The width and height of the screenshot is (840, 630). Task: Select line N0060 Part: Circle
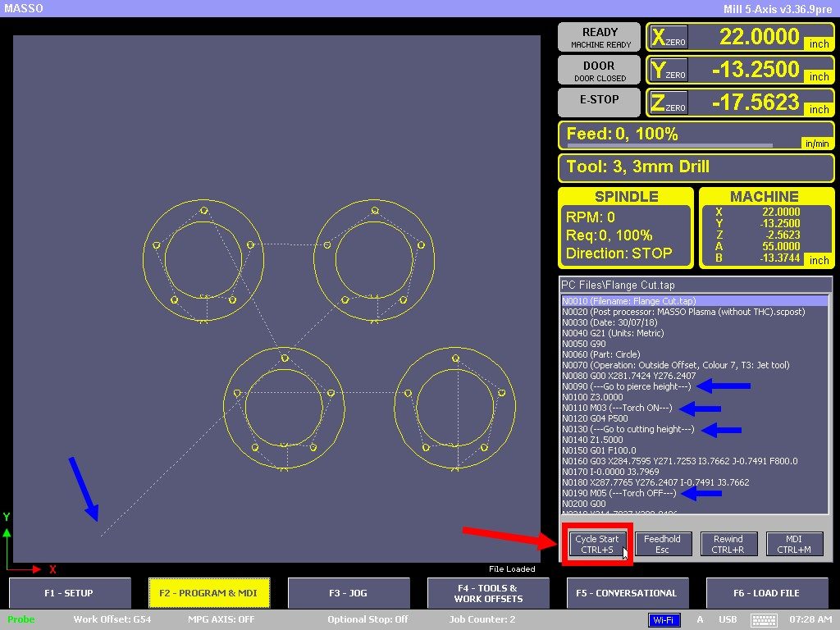(695, 354)
